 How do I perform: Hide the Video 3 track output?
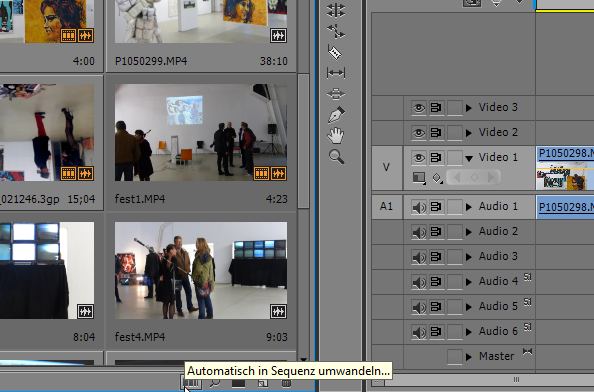coord(419,108)
